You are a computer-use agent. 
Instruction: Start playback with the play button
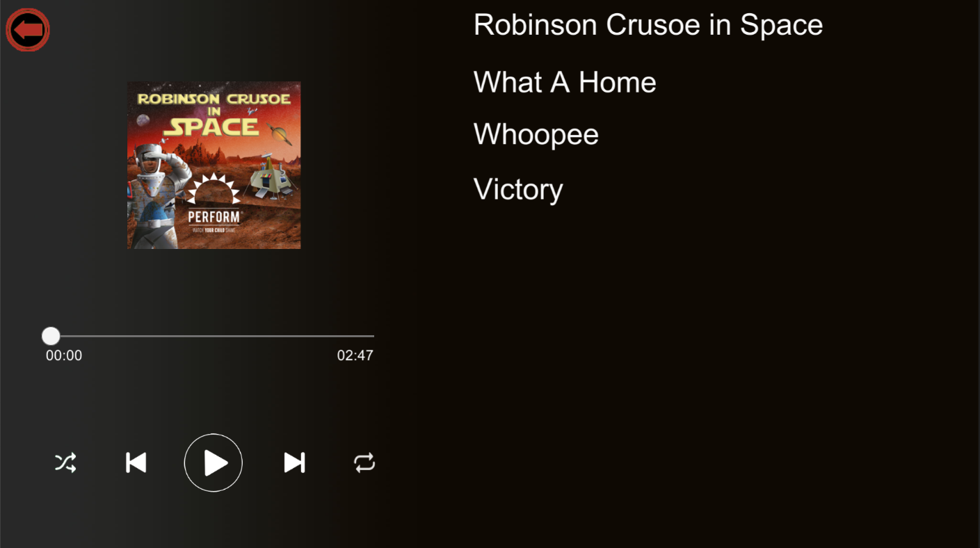click(214, 462)
